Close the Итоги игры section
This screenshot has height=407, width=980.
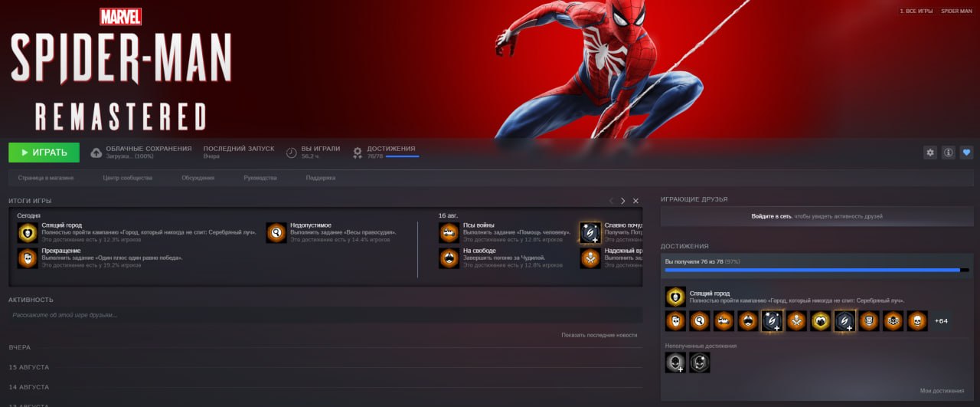tap(635, 201)
